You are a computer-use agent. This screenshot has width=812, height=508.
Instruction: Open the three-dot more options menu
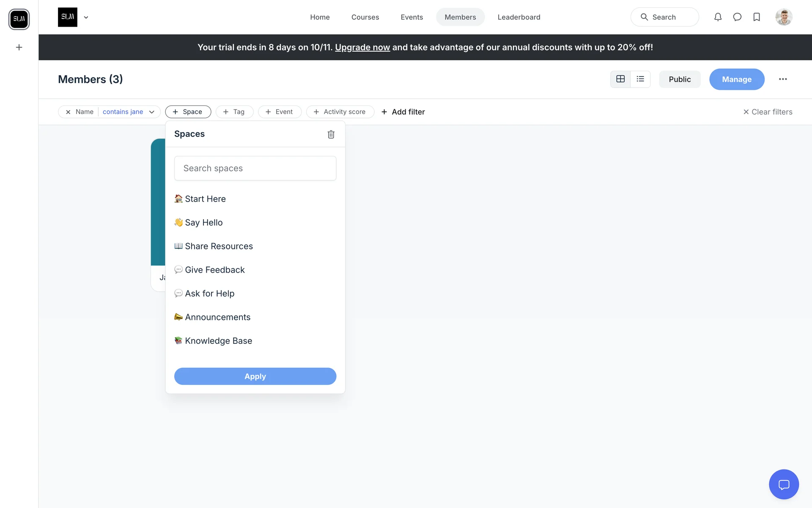pos(783,79)
